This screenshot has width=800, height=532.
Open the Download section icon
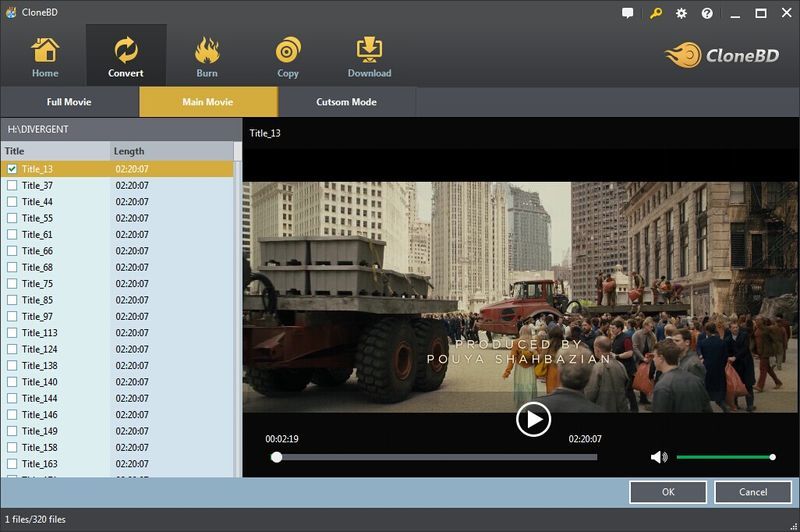click(369, 50)
